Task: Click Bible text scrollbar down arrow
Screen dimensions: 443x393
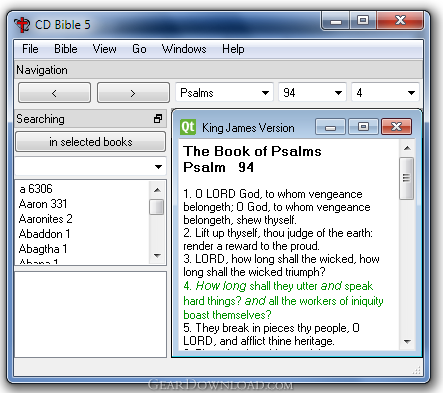Action: click(407, 341)
